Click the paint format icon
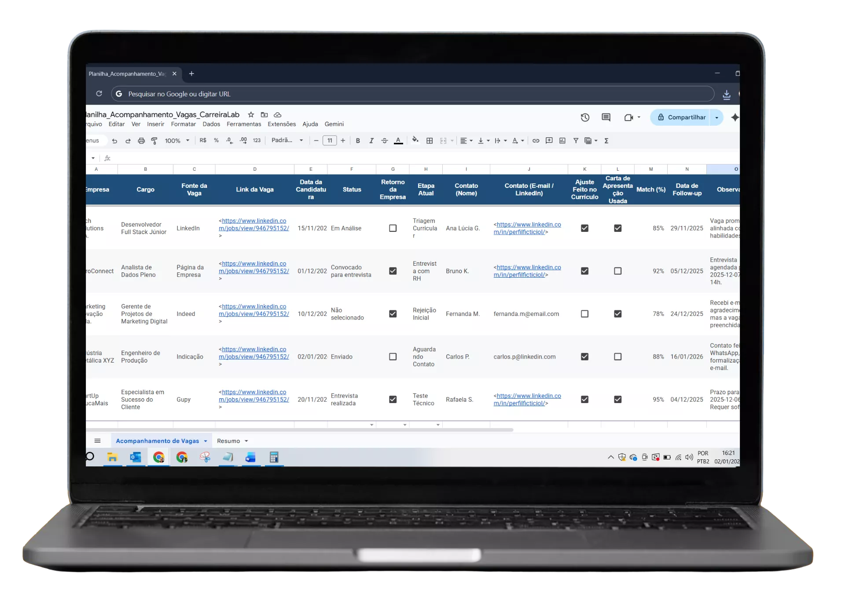The height and width of the screenshot is (616, 845). [154, 141]
